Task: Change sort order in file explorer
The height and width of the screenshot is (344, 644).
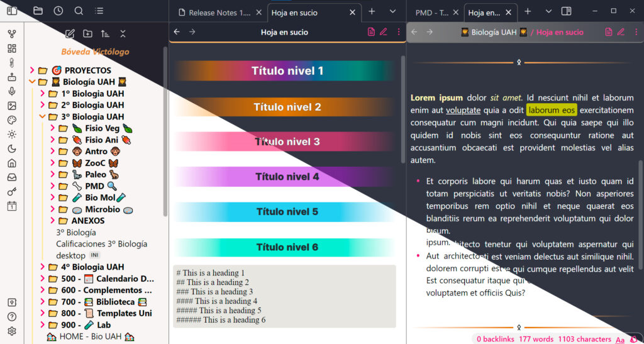Action: click(x=105, y=34)
